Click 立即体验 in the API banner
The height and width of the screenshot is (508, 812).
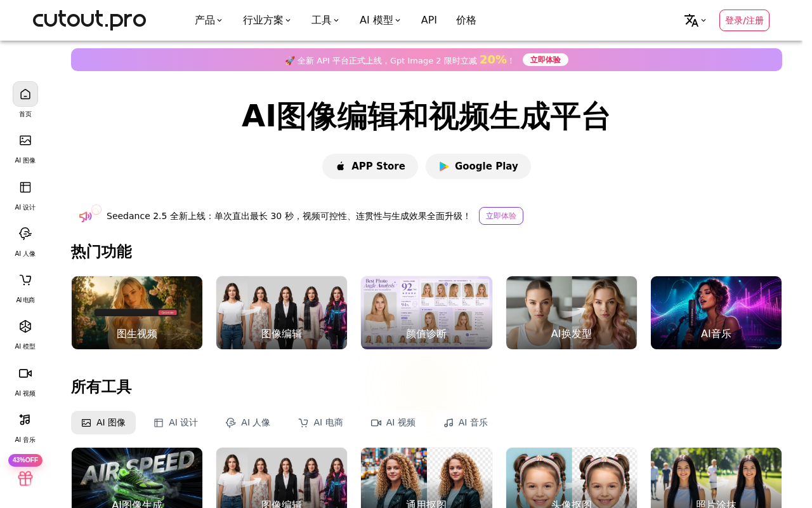coord(546,60)
